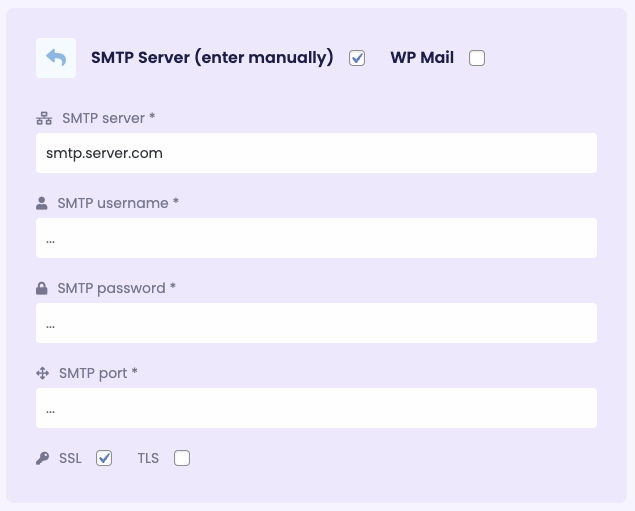Click the user icon beside SMTP username
Screen dimensions: 635x511
(42, 203)
